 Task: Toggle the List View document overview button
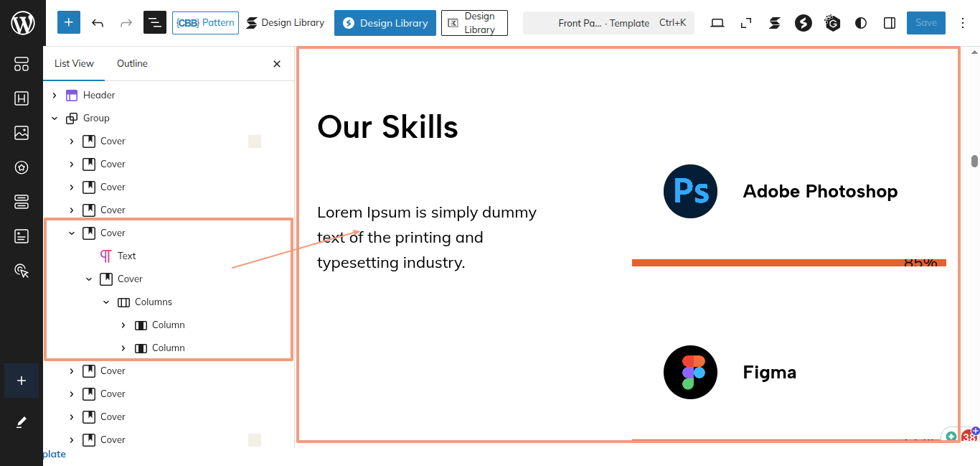[155, 23]
